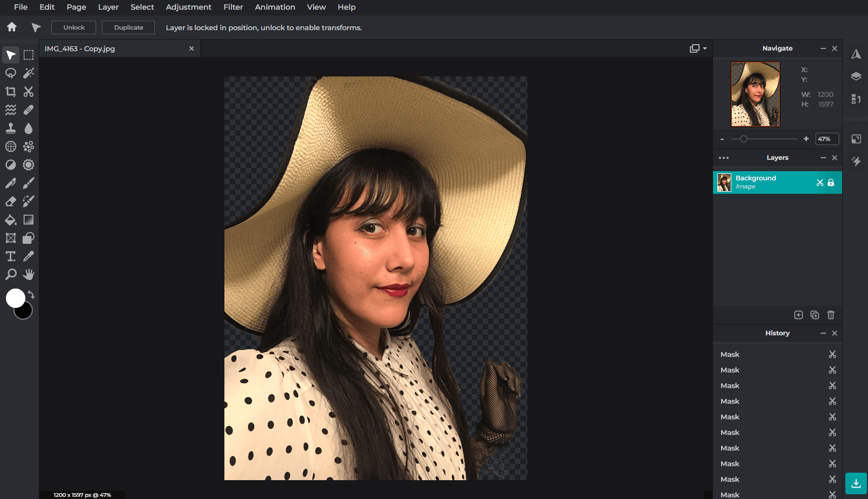Swap foreground and background colors
Image resolution: width=868 pixels, height=499 pixels.
click(x=31, y=294)
